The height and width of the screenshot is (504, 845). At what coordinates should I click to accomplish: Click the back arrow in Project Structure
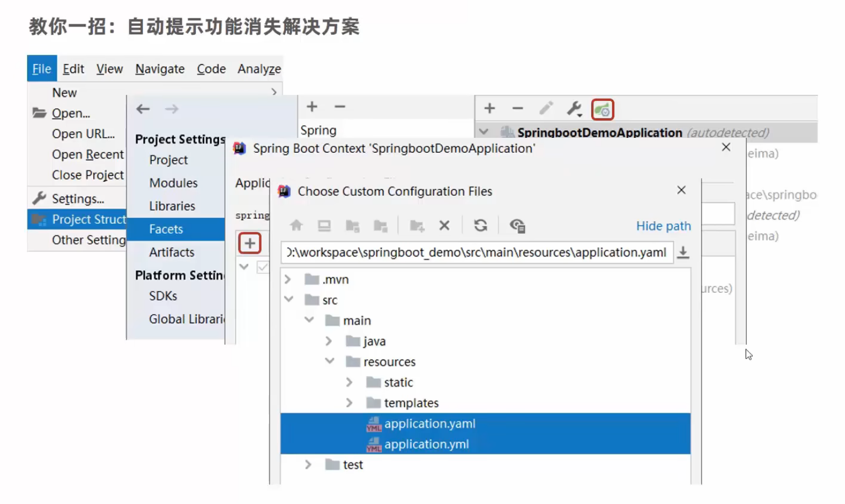[143, 109]
